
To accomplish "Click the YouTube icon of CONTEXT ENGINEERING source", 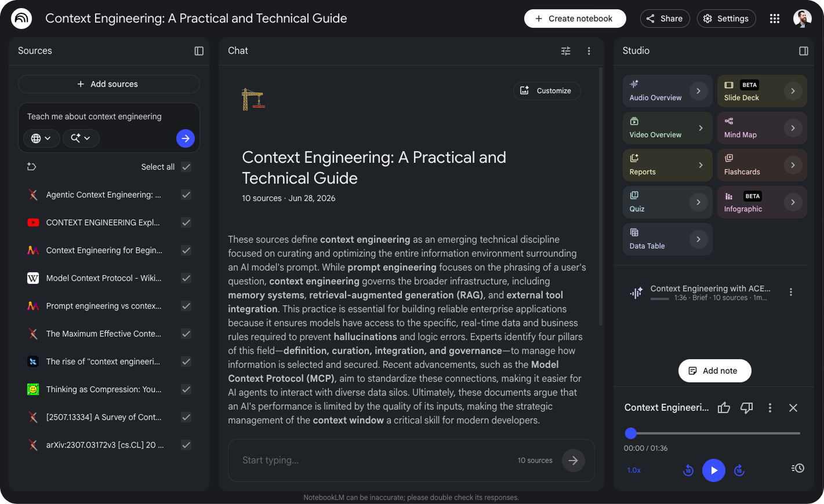I will [x=33, y=222].
